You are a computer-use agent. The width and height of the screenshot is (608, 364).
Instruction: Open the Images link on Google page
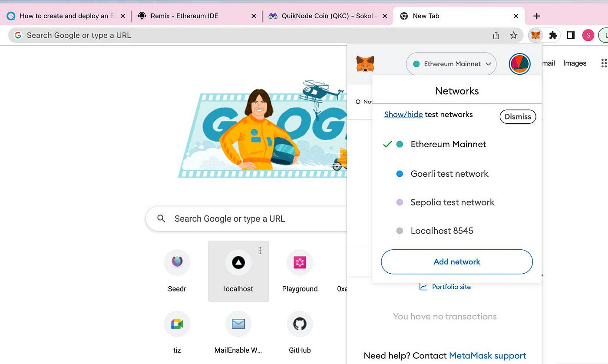pyautogui.click(x=575, y=63)
